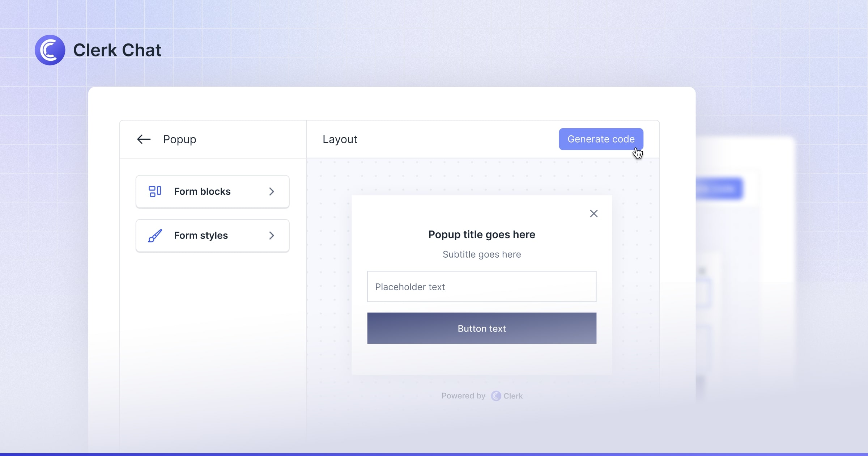Select the Layout tab label
The image size is (868, 456).
click(339, 139)
